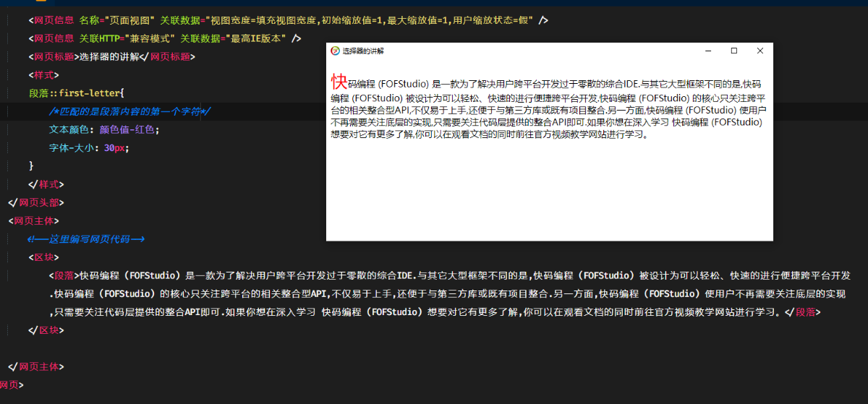The width and height of the screenshot is (868, 404).
Task: Click the <网页标题>选择器的讲解 code line
Action: [112, 56]
